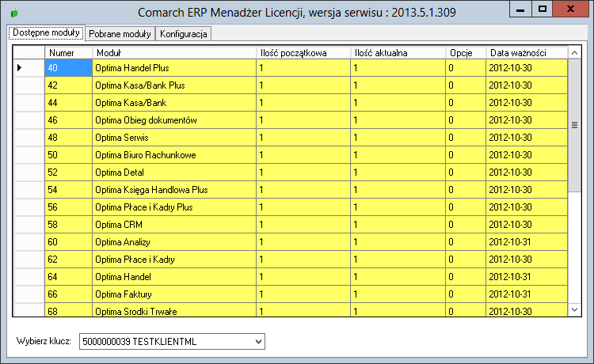Click number cell 58
Viewport: 594px width, 364px height.
[x=69, y=225]
